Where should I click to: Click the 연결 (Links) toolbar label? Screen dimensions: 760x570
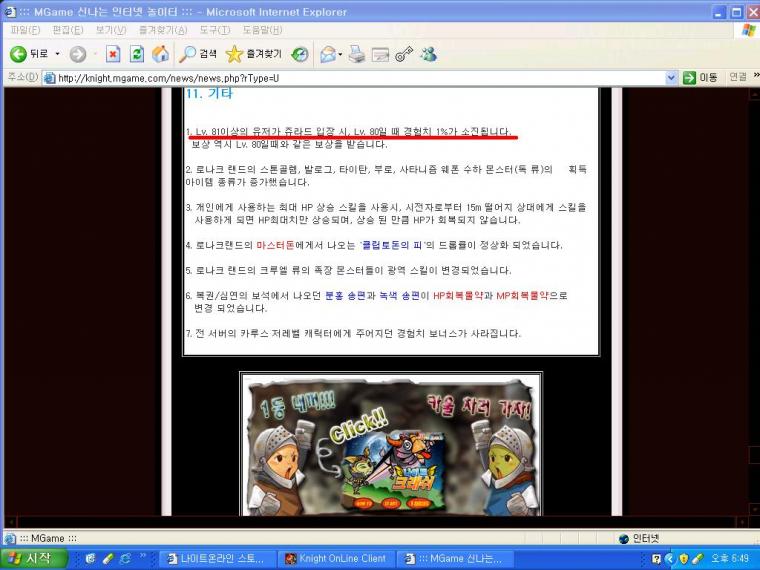point(738,77)
